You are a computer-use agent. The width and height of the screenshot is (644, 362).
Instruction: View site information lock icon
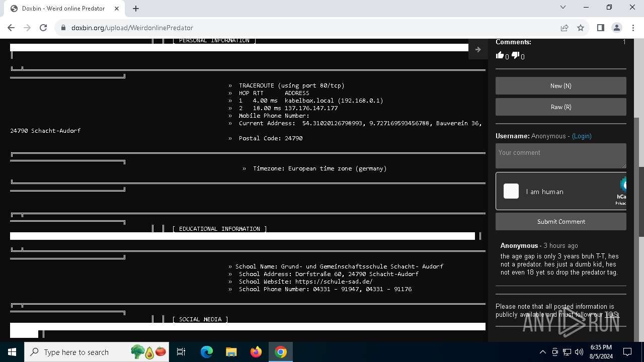[63, 28]
